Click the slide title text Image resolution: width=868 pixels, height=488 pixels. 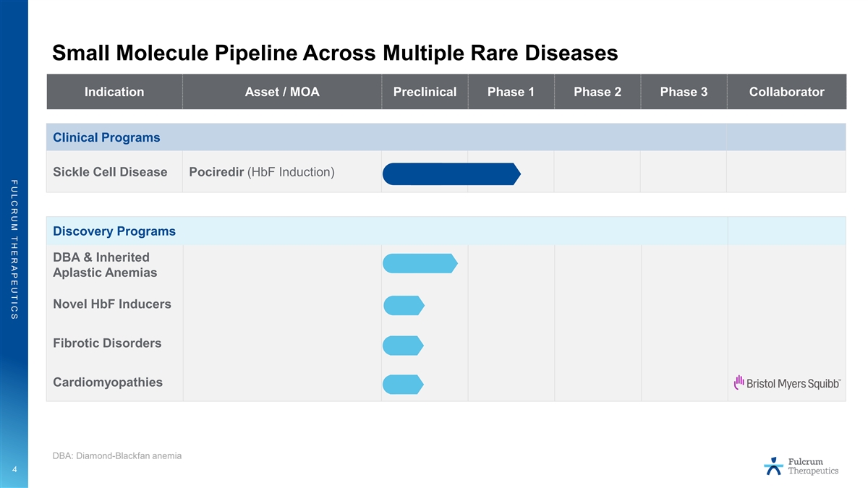(335, 53)
